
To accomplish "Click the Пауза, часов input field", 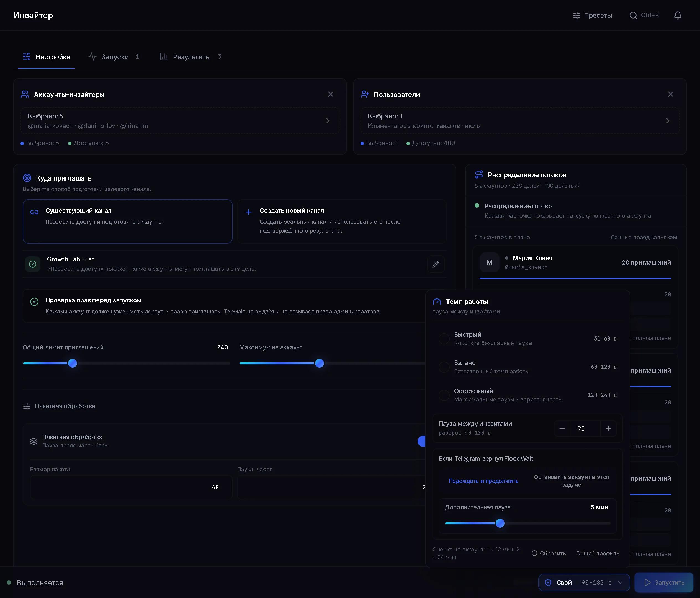I will [331, 487].
